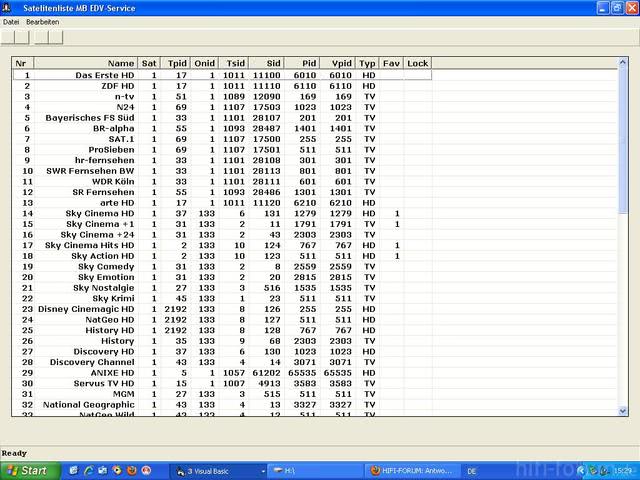
Task: Click the Lock column header
Action: click(418, 63)
